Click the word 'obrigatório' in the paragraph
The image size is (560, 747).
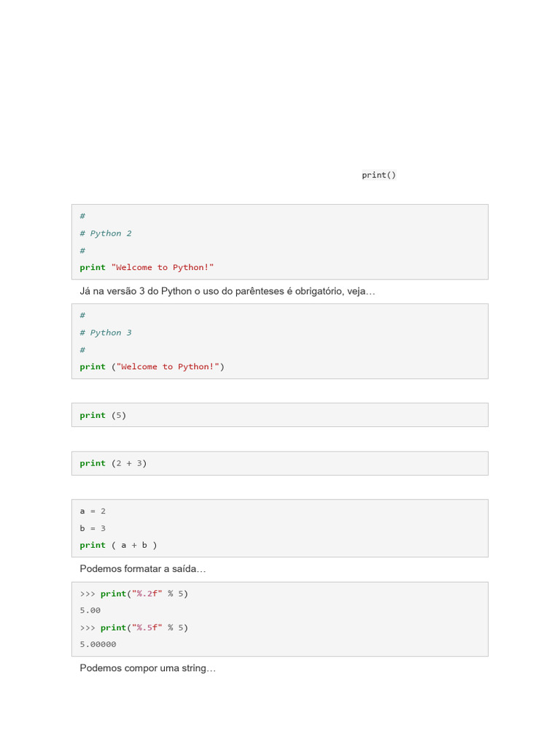[x=319, y=291]
